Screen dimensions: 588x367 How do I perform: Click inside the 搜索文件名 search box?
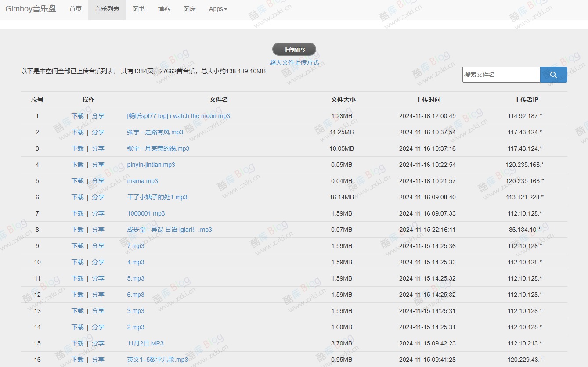501,75
